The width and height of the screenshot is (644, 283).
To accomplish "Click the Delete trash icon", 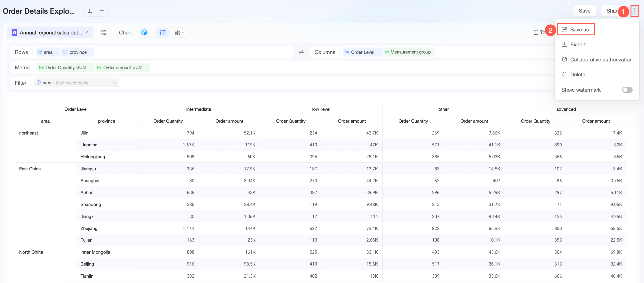I will 564,74.
